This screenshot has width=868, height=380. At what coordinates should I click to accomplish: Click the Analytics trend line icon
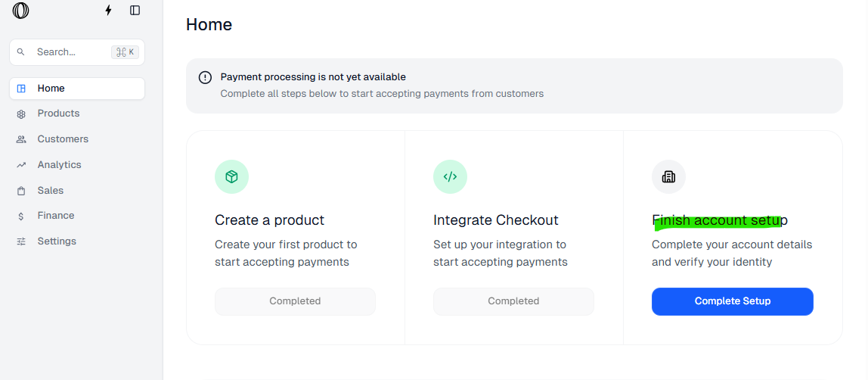pos(21,165)
